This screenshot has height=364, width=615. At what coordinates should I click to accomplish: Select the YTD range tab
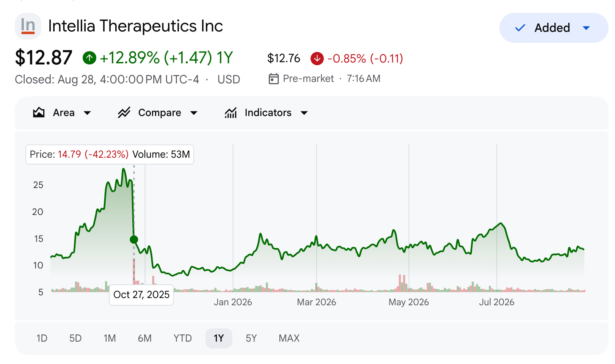coord(183,338)
